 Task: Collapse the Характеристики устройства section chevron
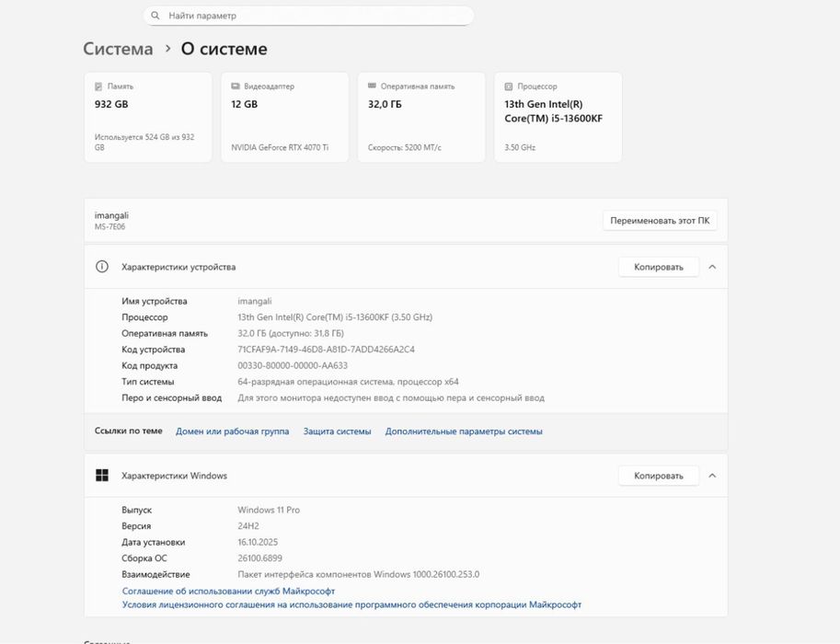pyautogui.click(x=712, y=267)
